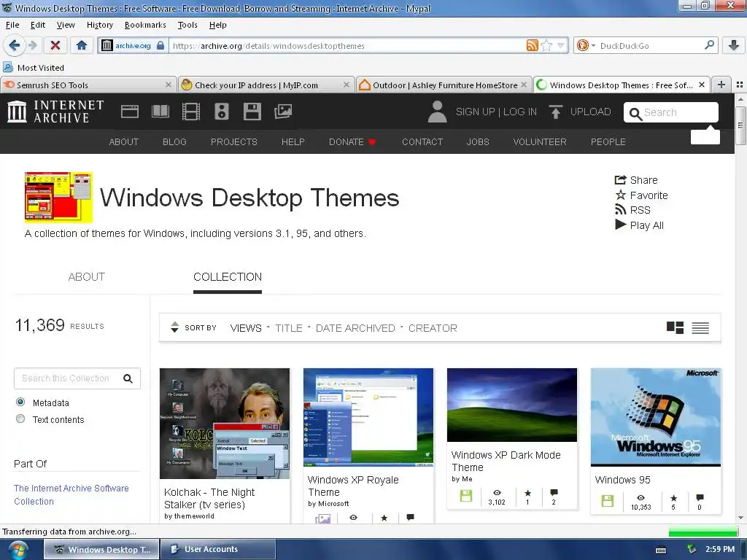Click the Share link

tap(636, 180)
